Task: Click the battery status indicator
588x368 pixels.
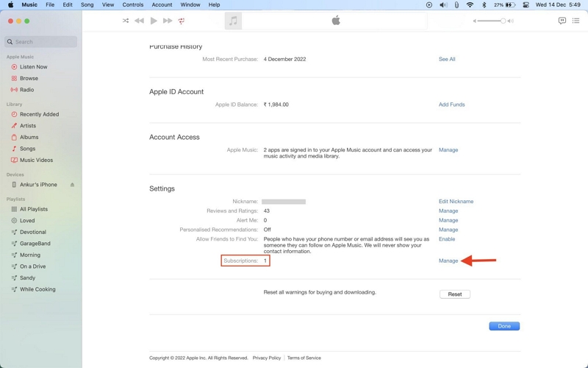Action: (x=505, y=5)
